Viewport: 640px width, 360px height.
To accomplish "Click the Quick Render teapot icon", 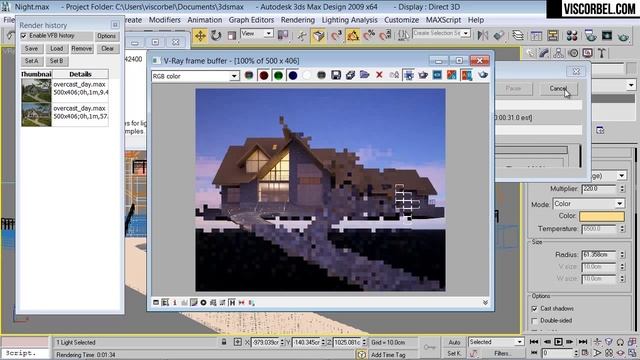I will [x=623, y=37].
